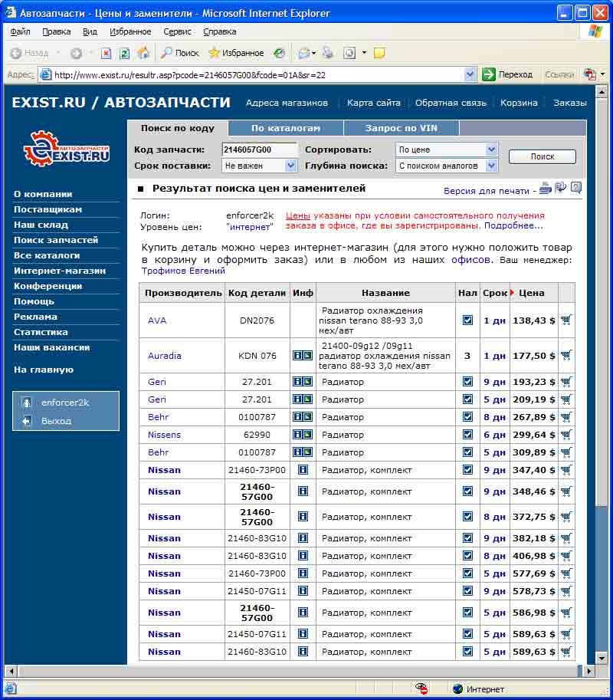Viewport: 613px width, 700px height.
Task: Open the Файл menu
Action: 20,31
